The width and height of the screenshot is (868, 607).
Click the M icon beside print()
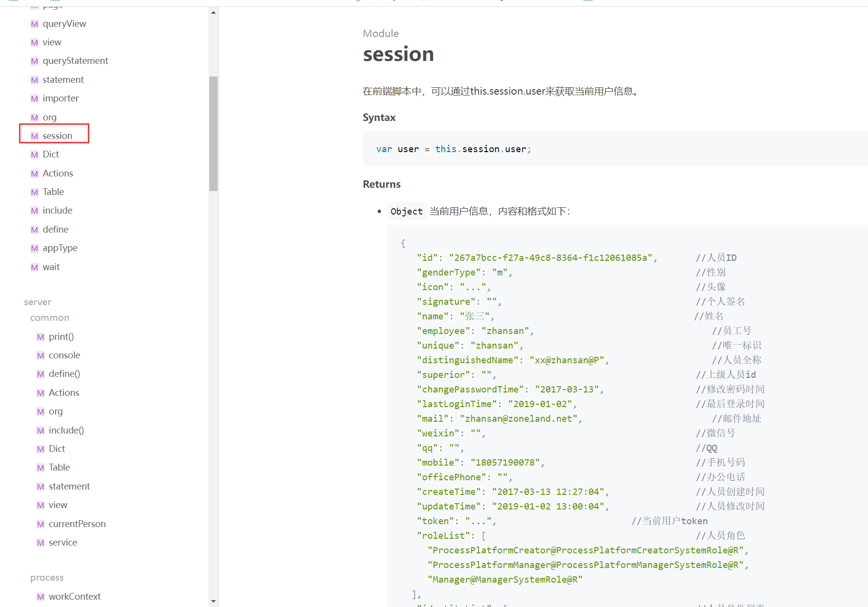pyautogui.click(x=40, y=337)
